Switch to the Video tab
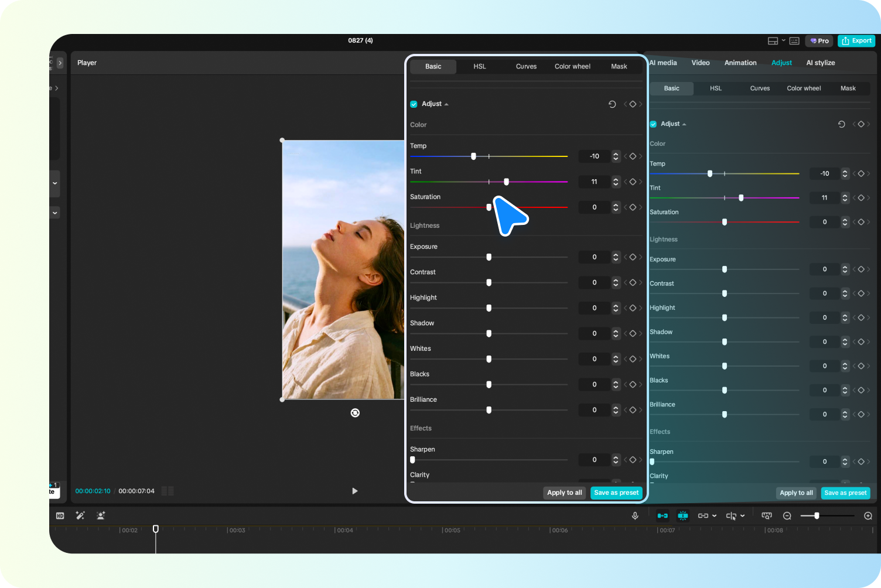Viewport: 881px width, 588px height. [x=701, y=63]
